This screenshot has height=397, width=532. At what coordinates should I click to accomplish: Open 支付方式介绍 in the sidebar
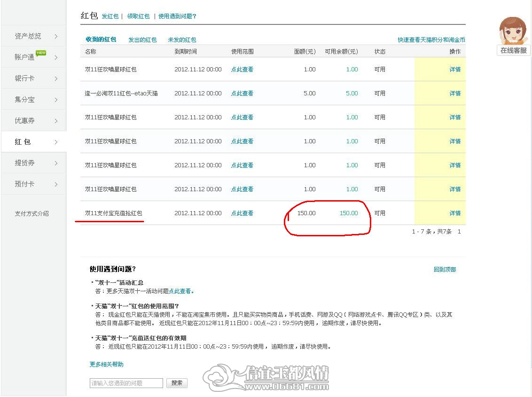(31, 213)
